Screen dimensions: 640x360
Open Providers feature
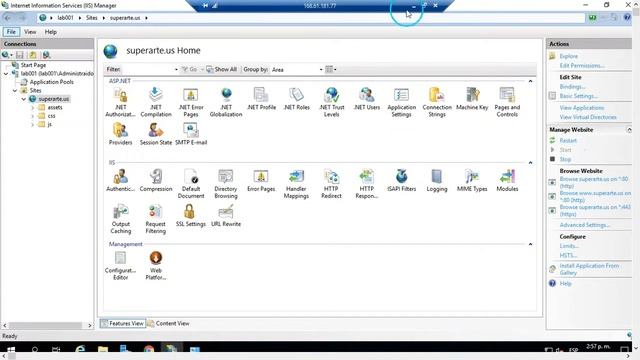click(120, 134)
